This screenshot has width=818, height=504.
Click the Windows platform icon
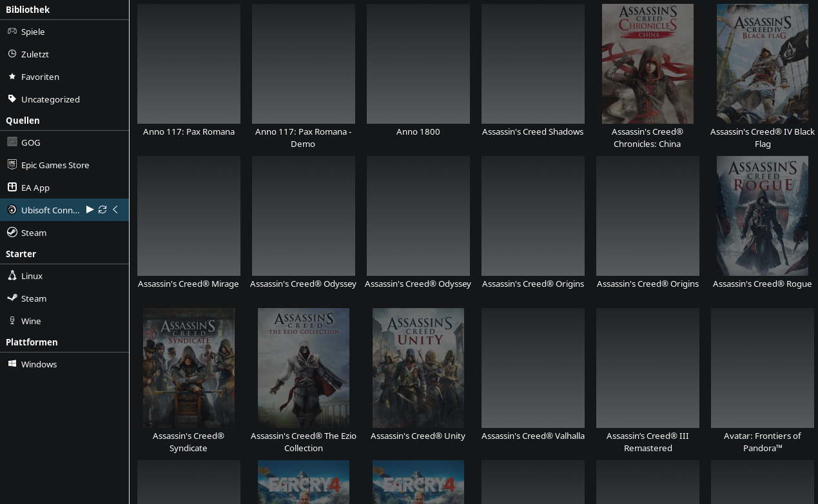[12, 363]
